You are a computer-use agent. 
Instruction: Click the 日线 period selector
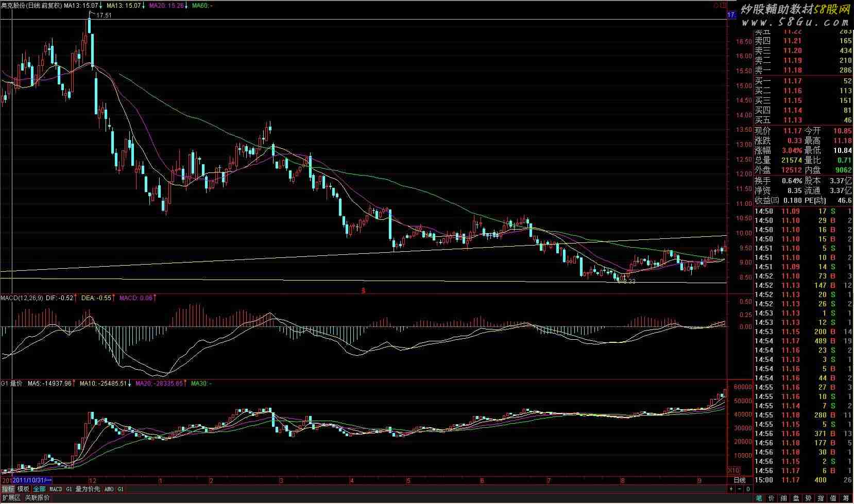739,480
